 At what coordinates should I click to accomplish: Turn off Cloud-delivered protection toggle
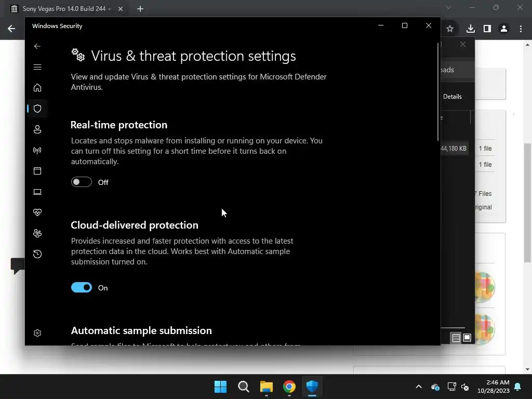tap(82, 287)
